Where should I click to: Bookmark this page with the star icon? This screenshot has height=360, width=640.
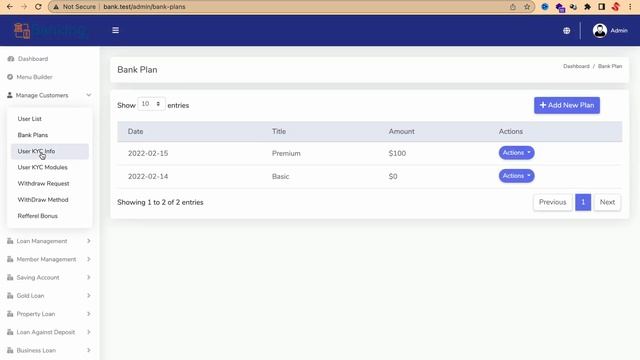pyautogui.click(x=527, y=7)
